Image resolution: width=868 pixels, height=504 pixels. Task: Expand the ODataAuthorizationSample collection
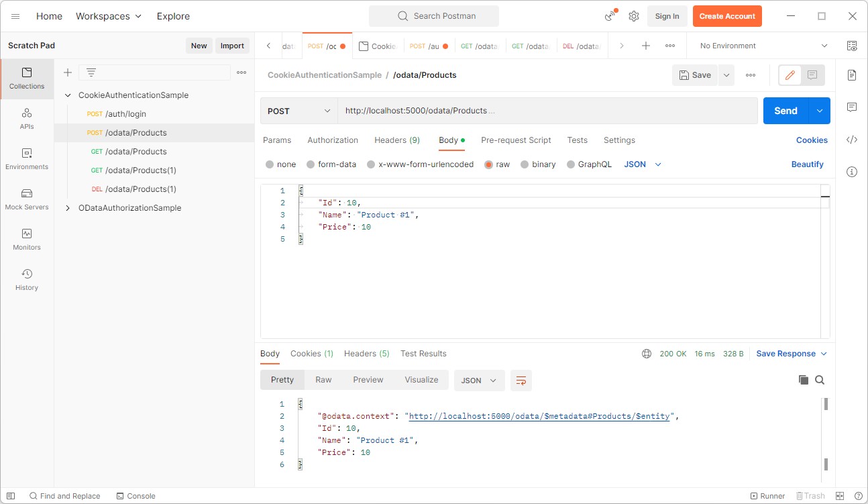click(x=68, y=208)
